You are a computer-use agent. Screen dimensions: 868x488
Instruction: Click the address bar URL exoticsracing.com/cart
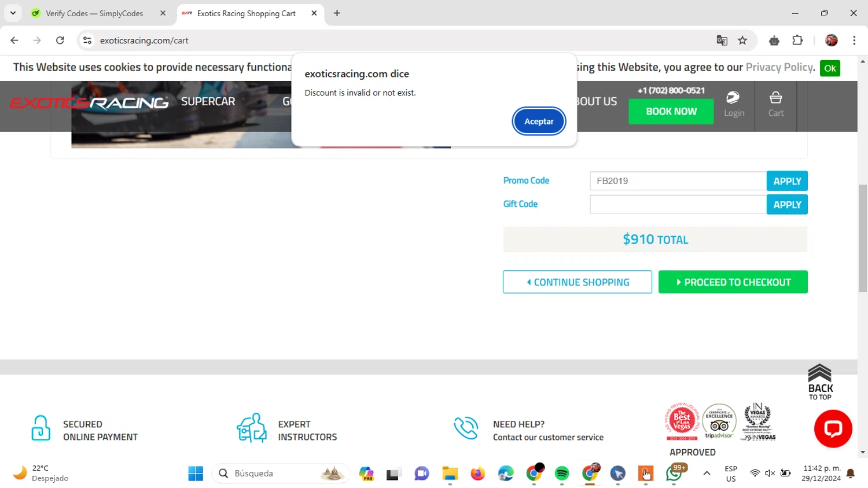(144, 41)
